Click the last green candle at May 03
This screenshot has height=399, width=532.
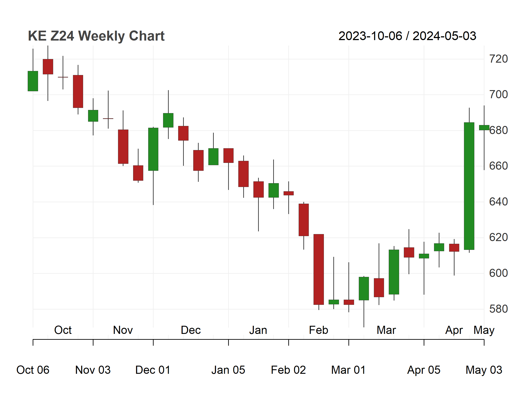point(484,128)
